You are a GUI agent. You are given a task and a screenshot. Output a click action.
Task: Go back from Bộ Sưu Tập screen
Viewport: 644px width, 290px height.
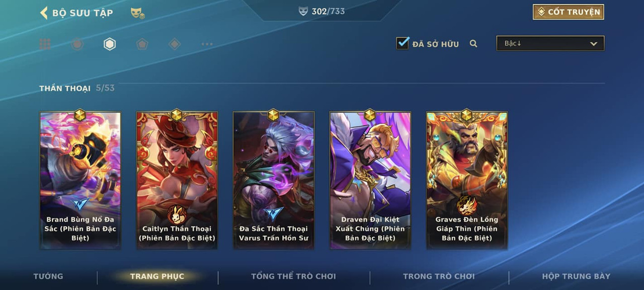pos(44,13)
